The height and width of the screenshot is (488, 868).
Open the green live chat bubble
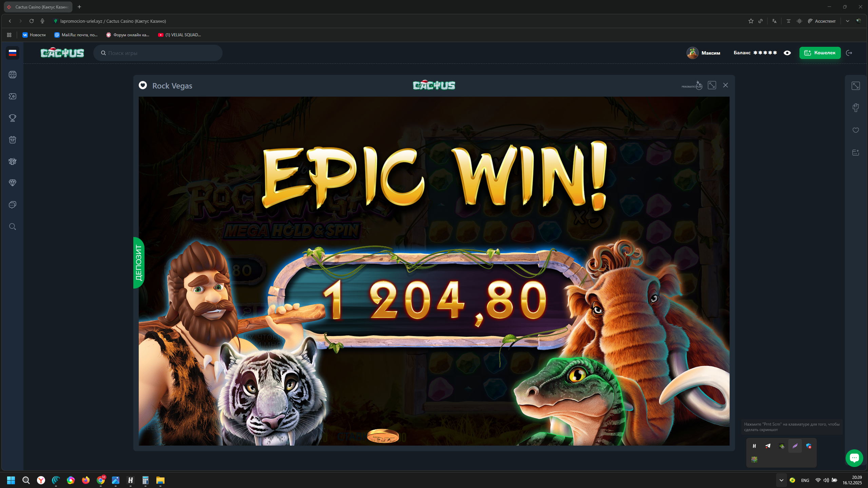(854, 458)
